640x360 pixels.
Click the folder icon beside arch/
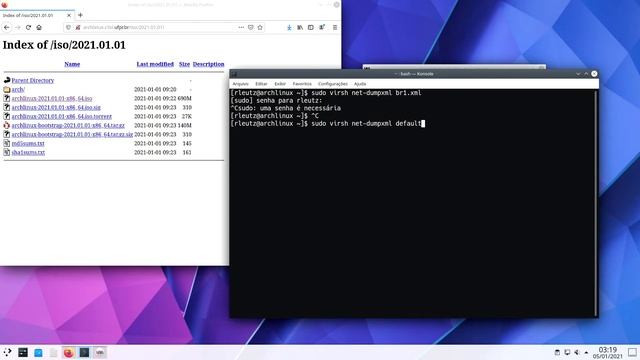tap(7, 89)
